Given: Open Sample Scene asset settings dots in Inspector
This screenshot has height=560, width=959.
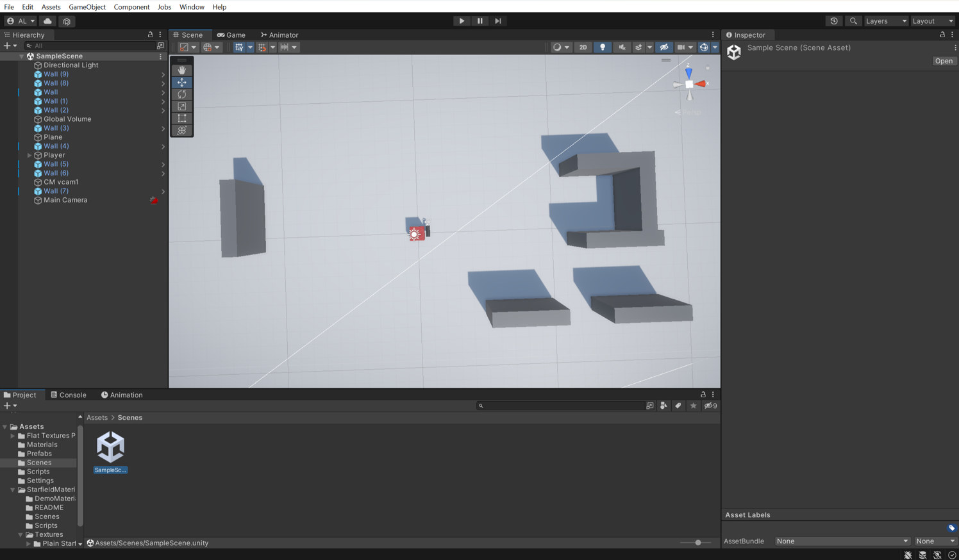Looking at the screenshot, I should tap(955, 47).
